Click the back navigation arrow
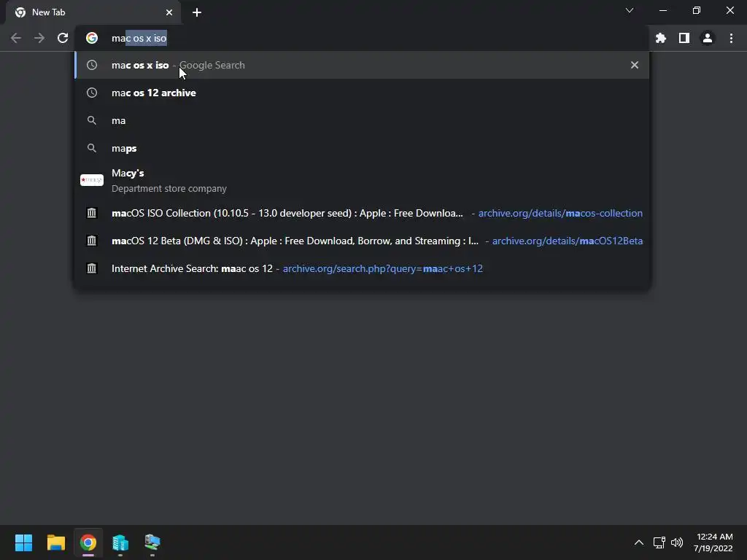 tap(16, 38)
